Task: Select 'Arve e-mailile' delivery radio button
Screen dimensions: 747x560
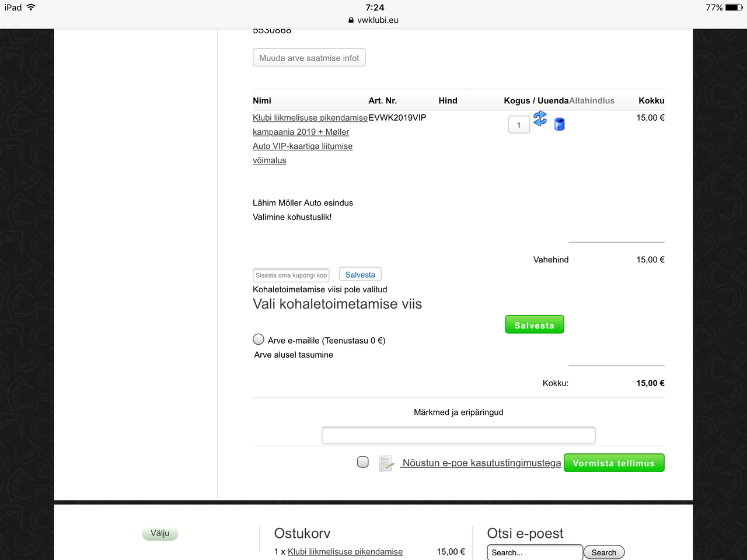Action: point(259,339)
